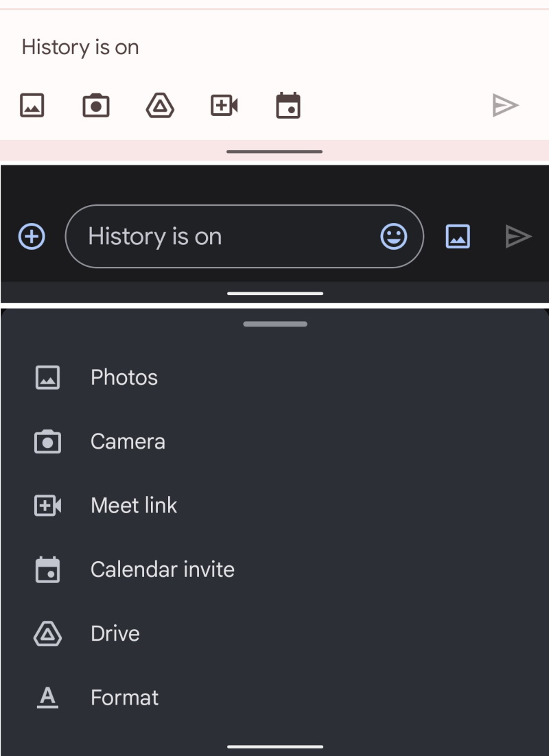Tap Photos icon in light compose bar
The image size is (549, 756).
pyautogui.click(x=32, y=105)
